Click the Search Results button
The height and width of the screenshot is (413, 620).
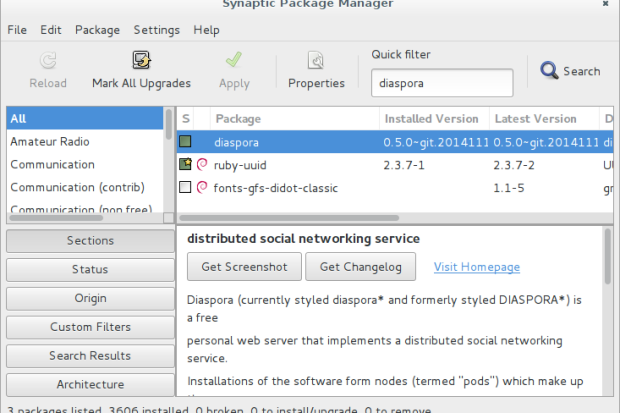click(x=90, y=356)
